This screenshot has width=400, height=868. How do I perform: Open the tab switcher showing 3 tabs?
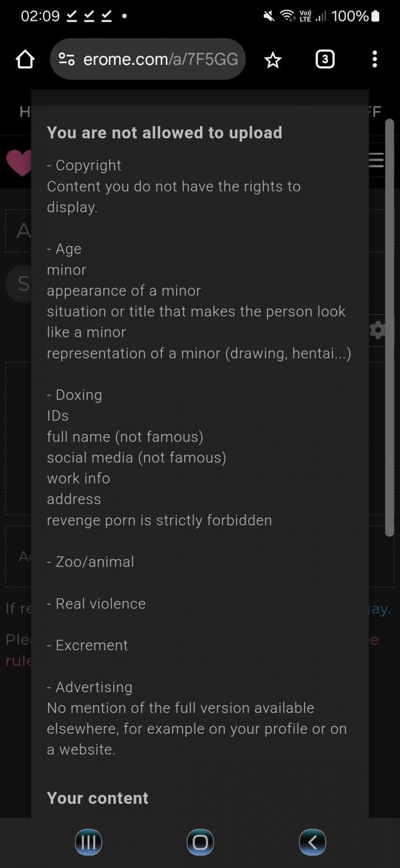pos(324,58)
